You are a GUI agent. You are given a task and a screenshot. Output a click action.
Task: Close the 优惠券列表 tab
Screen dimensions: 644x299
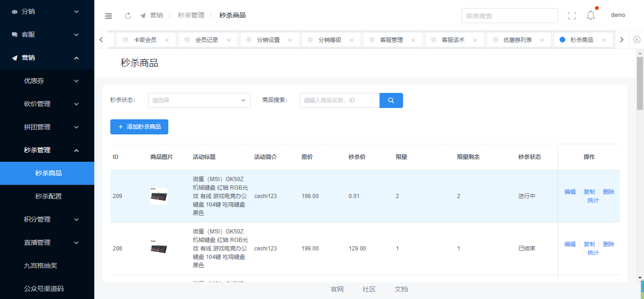pos(542,40)
